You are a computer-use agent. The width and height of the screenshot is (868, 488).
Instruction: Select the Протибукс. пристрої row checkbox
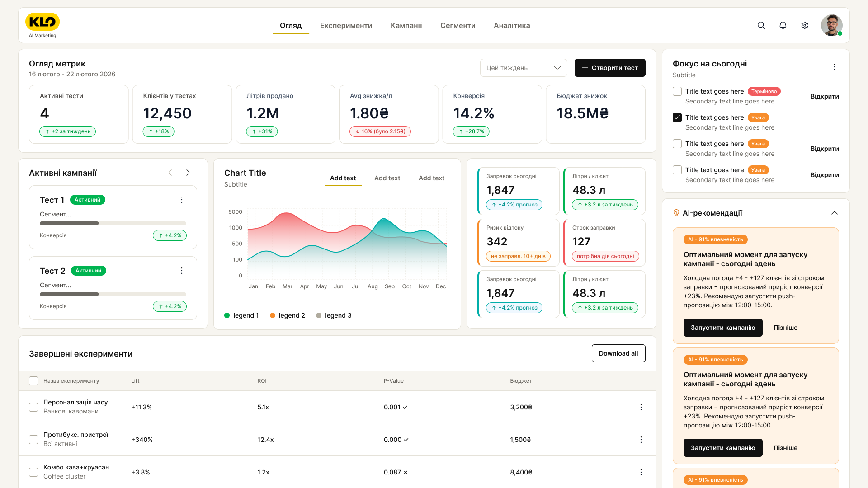point(33,440)
